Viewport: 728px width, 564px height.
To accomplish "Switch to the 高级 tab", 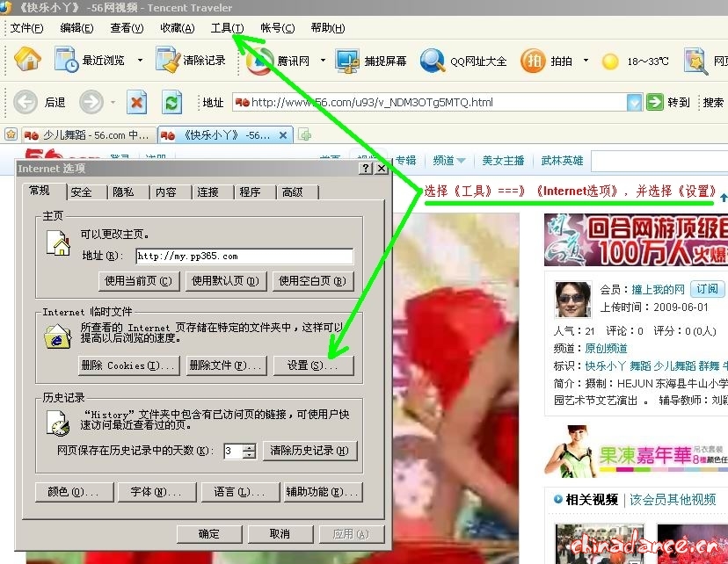I will [x=292, y=192].
